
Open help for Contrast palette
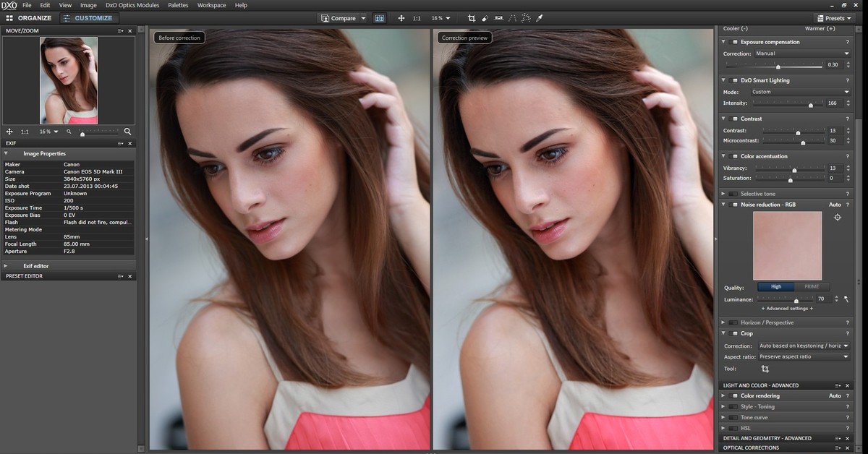click(x=847, y=119)
